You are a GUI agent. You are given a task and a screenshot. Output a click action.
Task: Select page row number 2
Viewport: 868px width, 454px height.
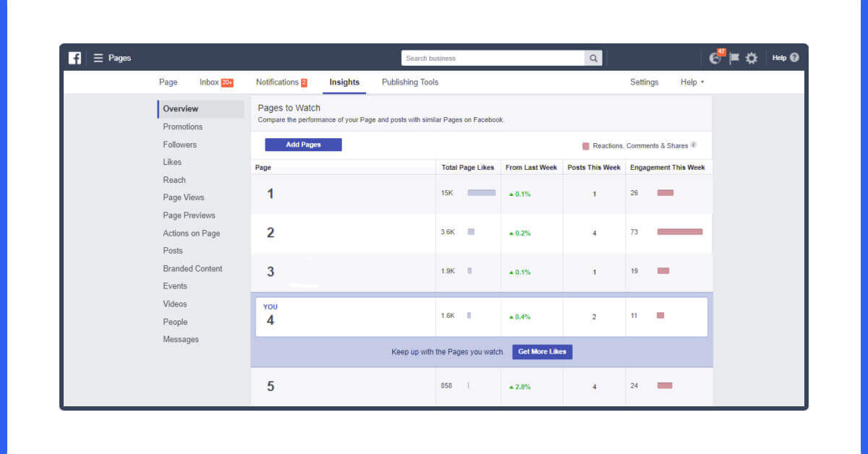[x=482, y=233]
